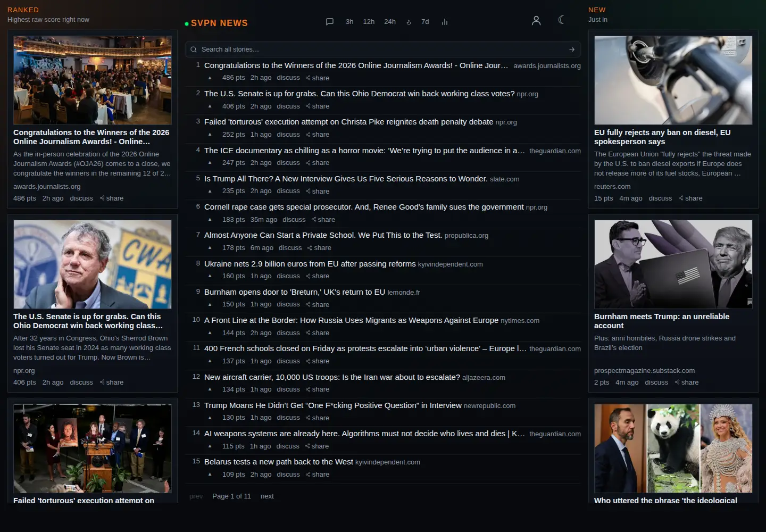The image size is (766, 532).
Task: Toggle dark mode with the moon icon
Action: pos(561,20)
